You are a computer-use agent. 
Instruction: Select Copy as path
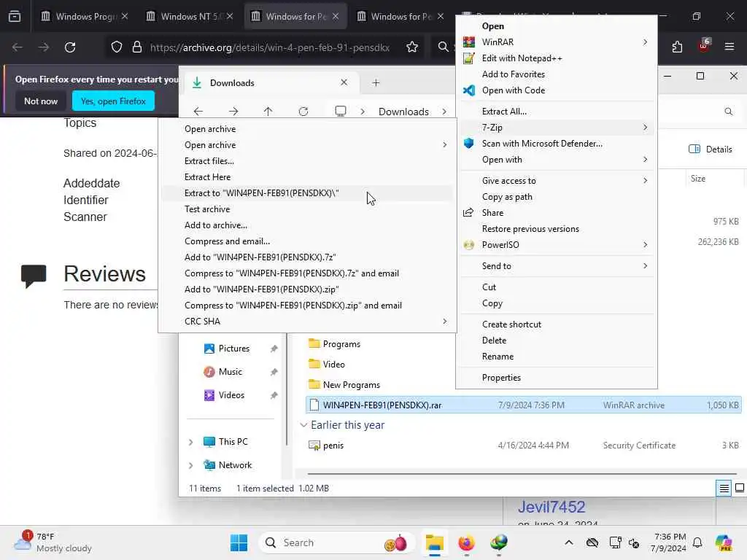pos(557,197)
